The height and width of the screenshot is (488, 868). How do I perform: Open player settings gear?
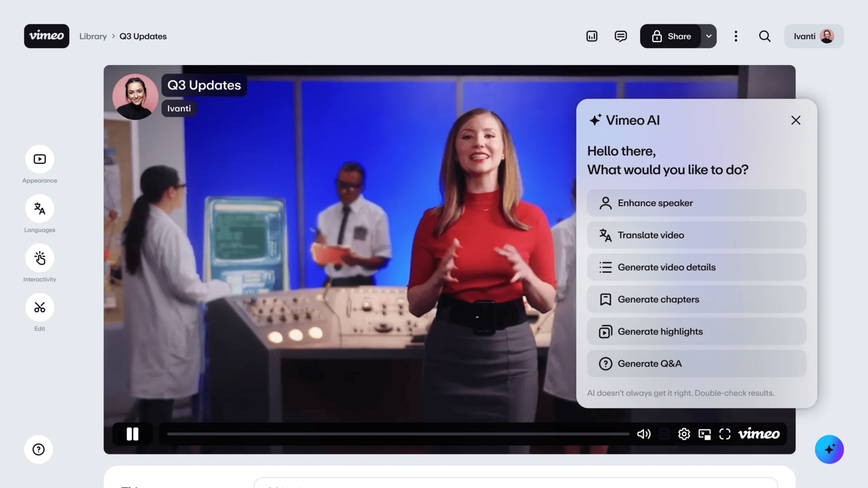coord(684,434)
